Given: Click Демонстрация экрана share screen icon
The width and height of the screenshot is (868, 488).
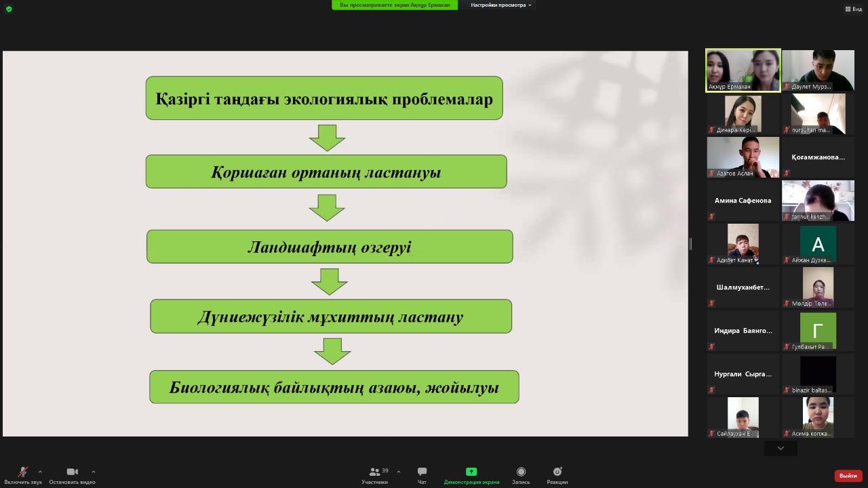Looking at the screenshot, I should (x=471, y=474).
